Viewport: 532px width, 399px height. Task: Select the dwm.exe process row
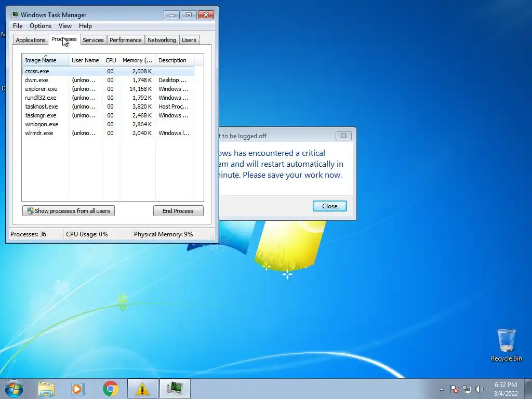tap(108, 80)
